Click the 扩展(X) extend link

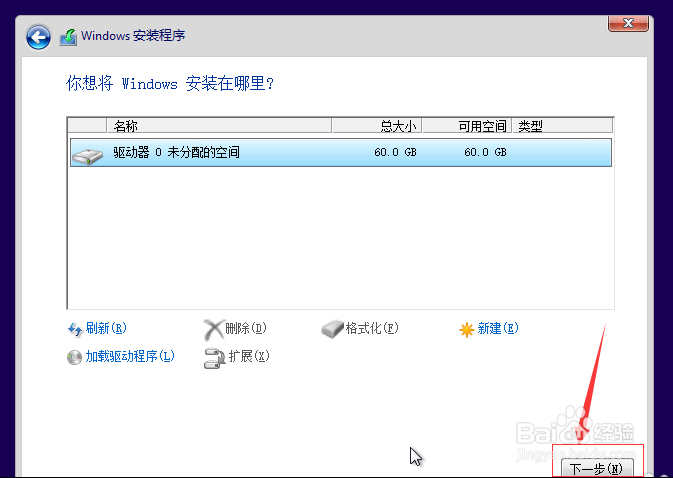tap(249, 356)
